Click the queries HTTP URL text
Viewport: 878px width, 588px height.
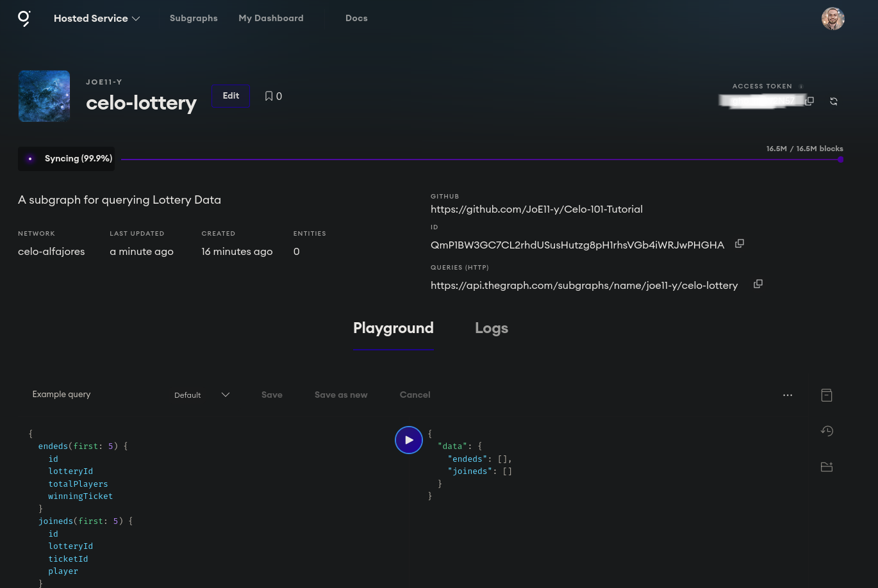[x=584, y=286]
